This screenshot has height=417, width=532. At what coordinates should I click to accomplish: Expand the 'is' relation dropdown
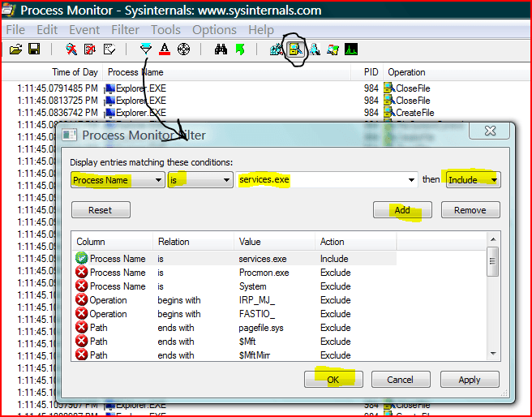(x=226, y=180)
